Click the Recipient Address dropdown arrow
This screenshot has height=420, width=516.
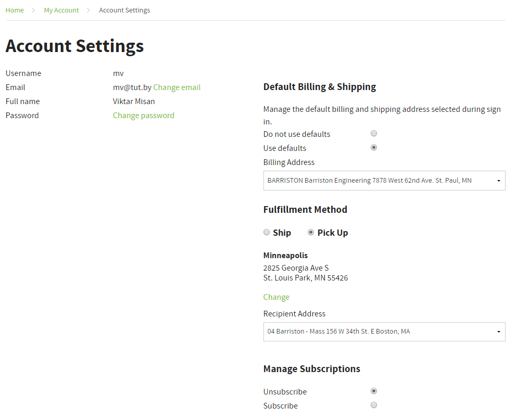pyautogui.click(x=499, y=332)
